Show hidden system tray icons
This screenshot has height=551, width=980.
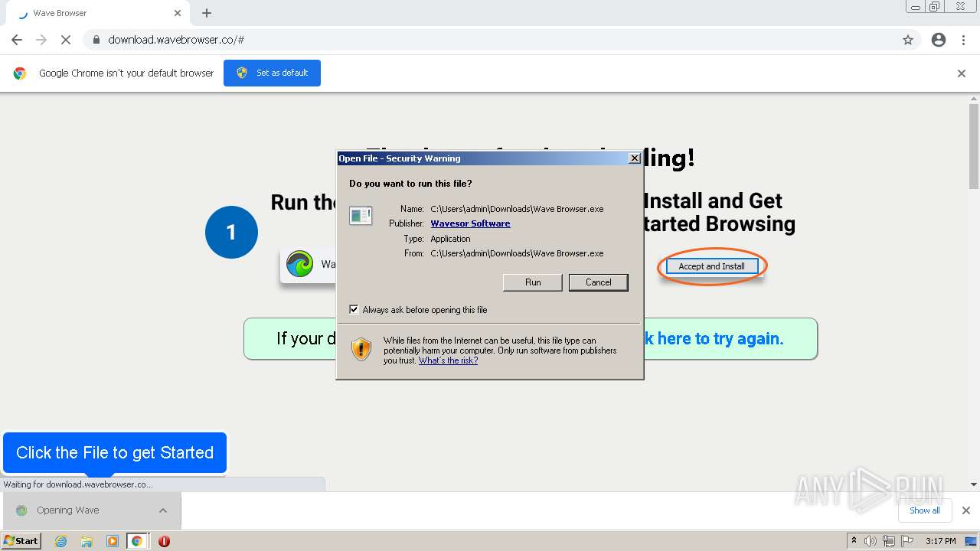(x=854, y=541)
